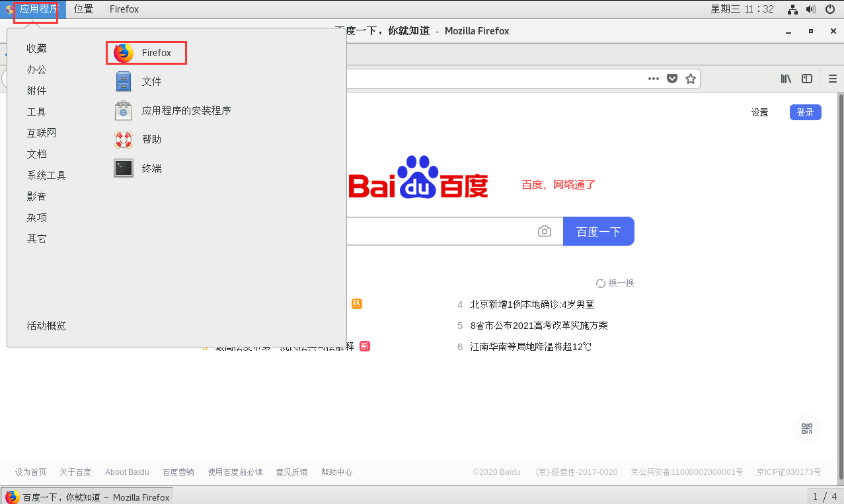Click the power icon in top bar
The width and height of the screenshot is (844, 504).
(829, 9)
